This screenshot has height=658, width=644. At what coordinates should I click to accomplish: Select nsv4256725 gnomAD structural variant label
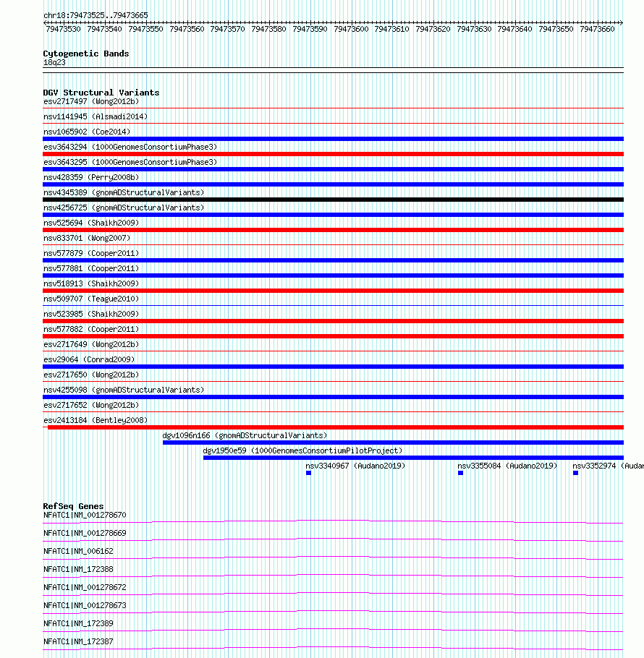(x=124, y=208)
